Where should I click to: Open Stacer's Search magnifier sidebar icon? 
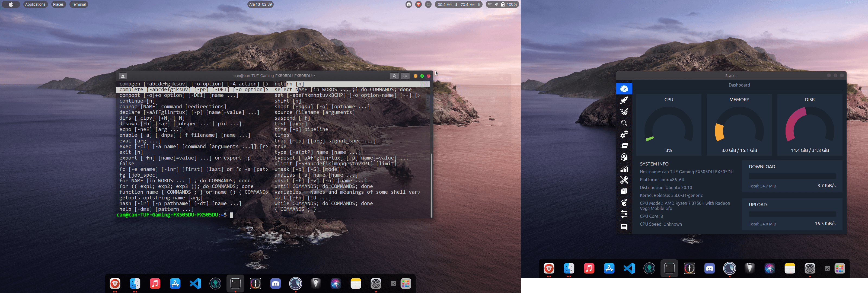(x=624, y=123)
